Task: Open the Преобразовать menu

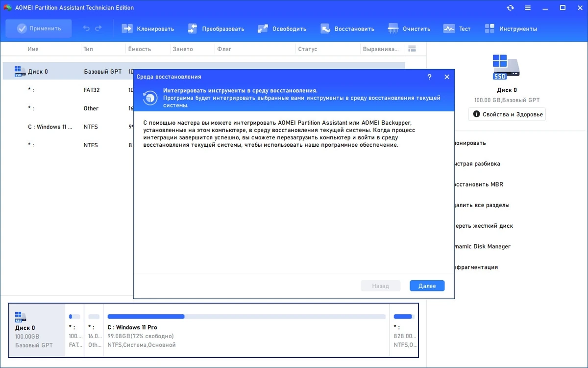Action: (x=216, y=28)
